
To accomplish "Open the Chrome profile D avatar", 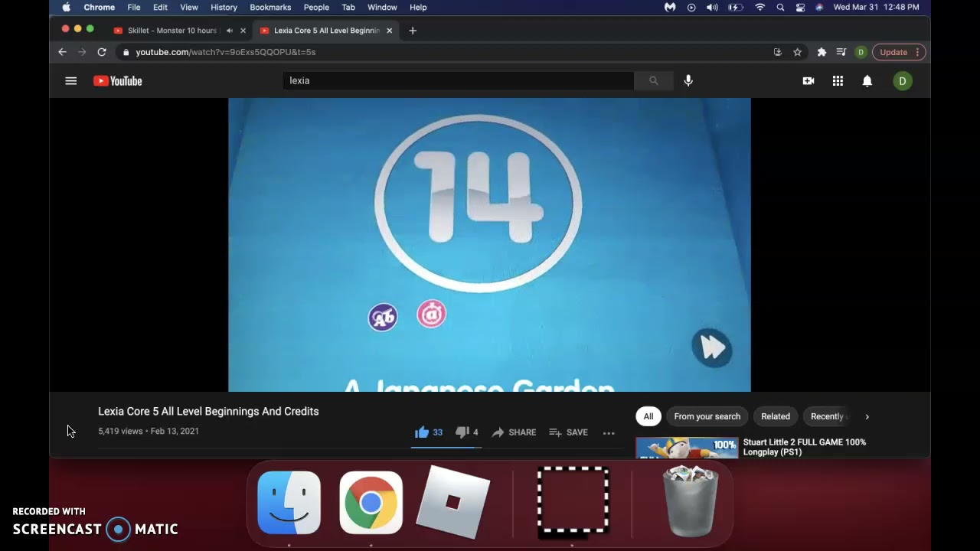I will 861,52.
